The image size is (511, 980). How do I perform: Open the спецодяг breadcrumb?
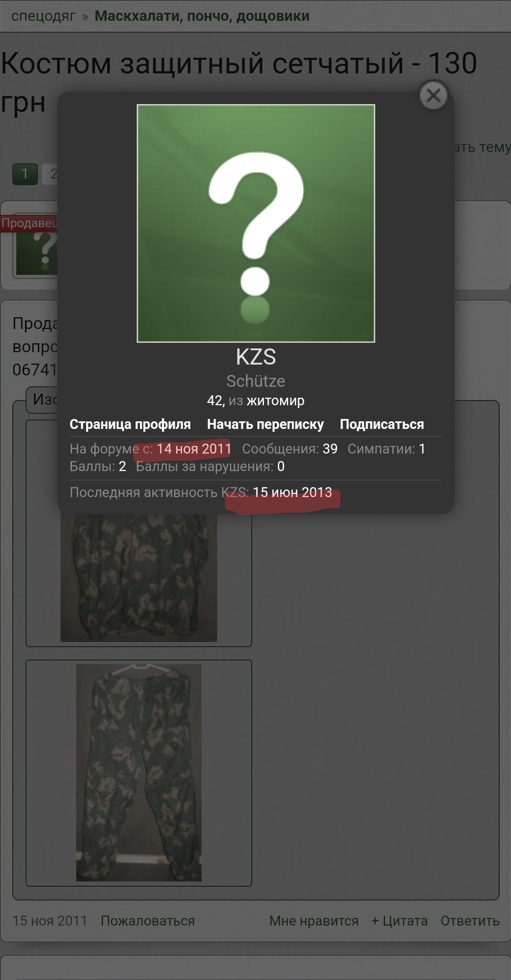44,16
